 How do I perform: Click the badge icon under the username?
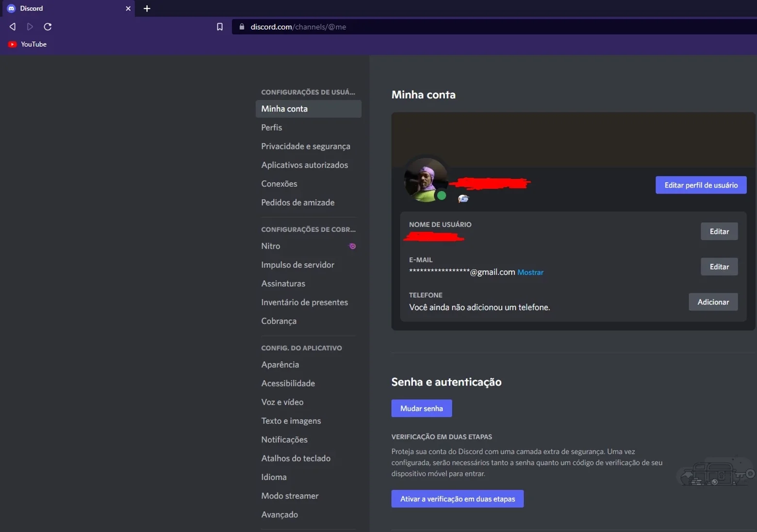[463, 198]
